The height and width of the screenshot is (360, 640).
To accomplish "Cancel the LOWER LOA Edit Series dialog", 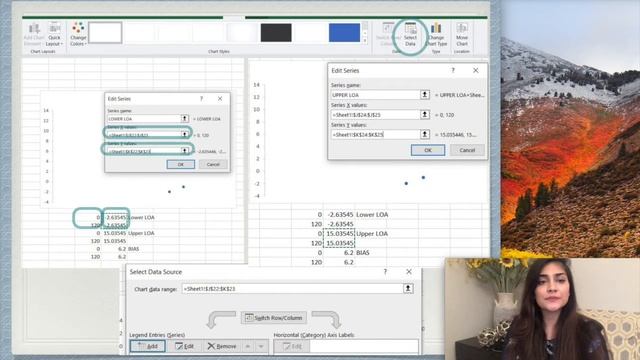I will pyautogui.click(x=213, y=164).
